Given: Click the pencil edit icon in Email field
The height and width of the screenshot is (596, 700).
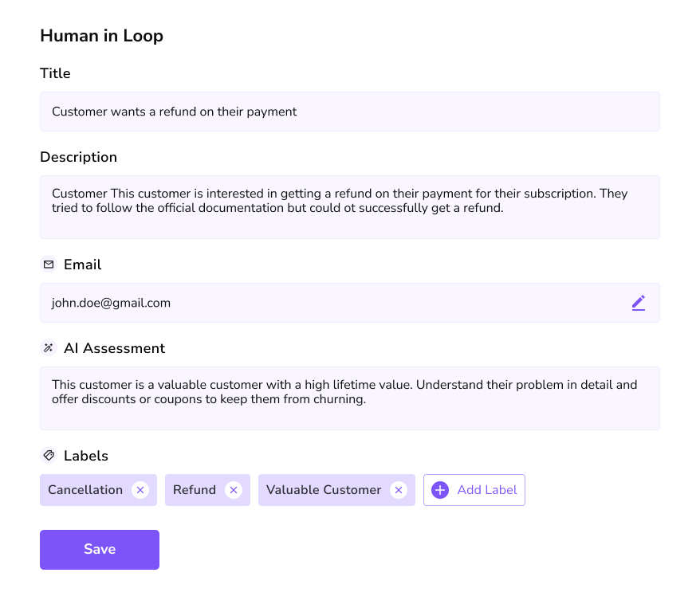Looking at the screenshot, I should coord(638,303).
